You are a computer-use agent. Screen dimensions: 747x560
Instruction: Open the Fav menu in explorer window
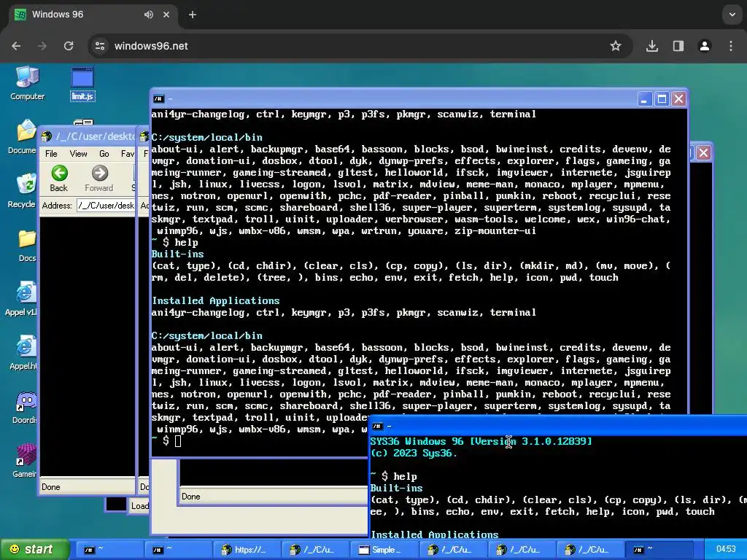click(127, 153)
